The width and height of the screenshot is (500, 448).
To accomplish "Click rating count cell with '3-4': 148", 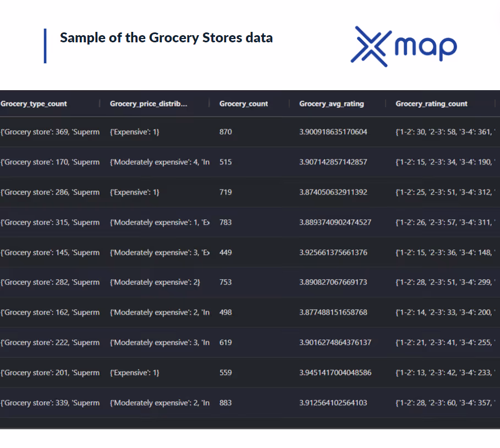I will point(446,252).
